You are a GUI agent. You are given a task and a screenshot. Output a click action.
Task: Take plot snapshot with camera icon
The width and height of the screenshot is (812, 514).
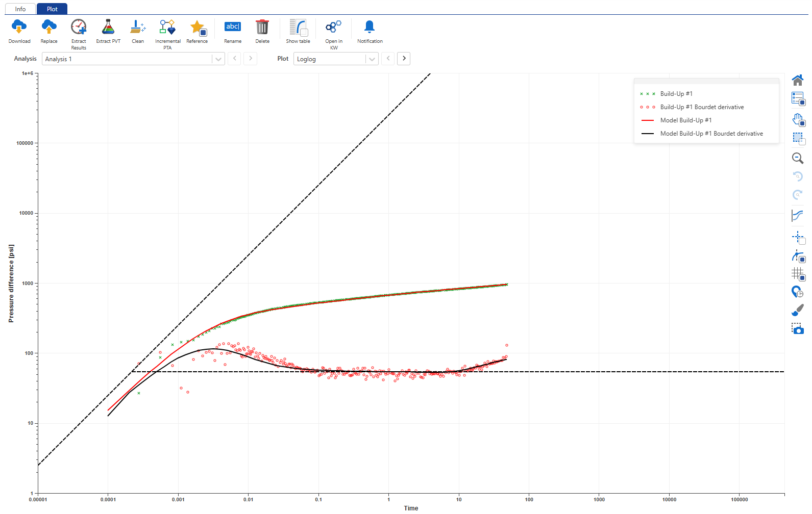(798, 329)
